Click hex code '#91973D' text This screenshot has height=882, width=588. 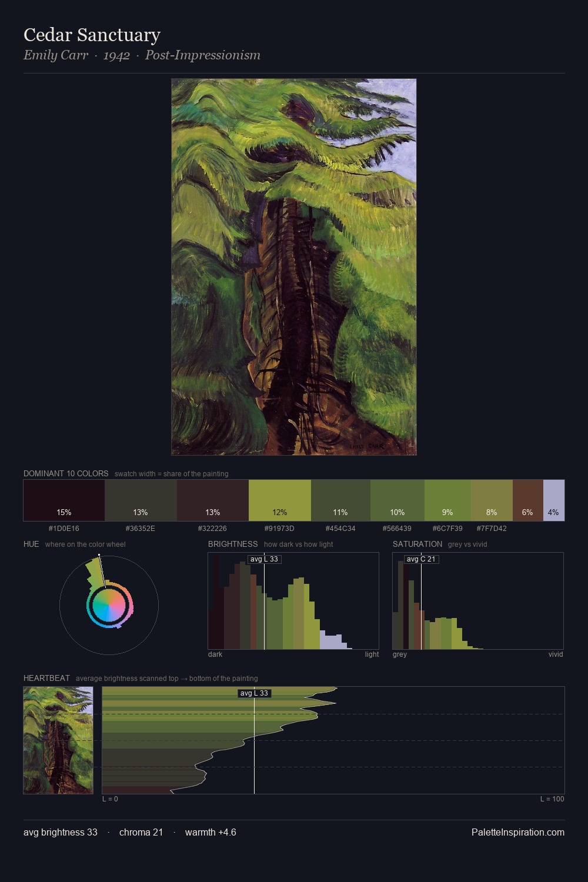(279, 528)
